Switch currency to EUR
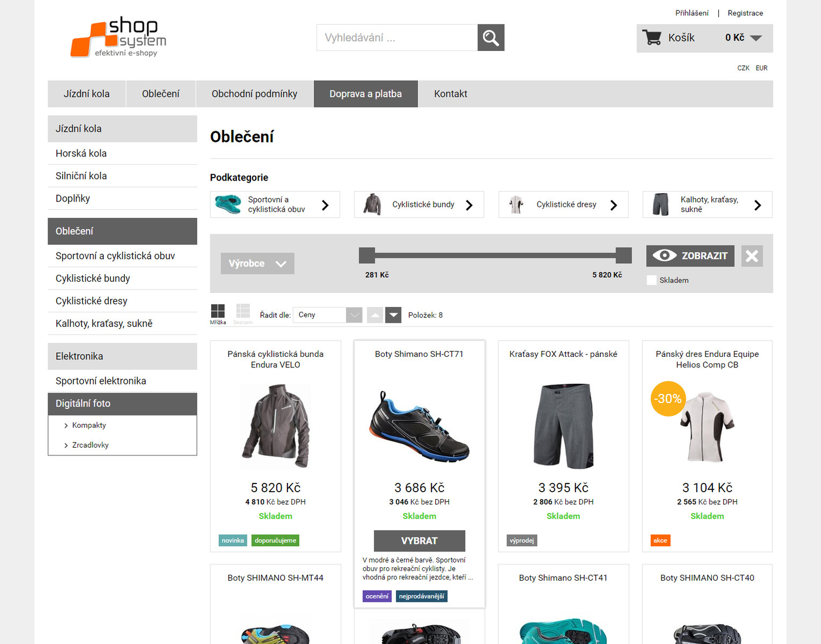 [x=761, y=68]
